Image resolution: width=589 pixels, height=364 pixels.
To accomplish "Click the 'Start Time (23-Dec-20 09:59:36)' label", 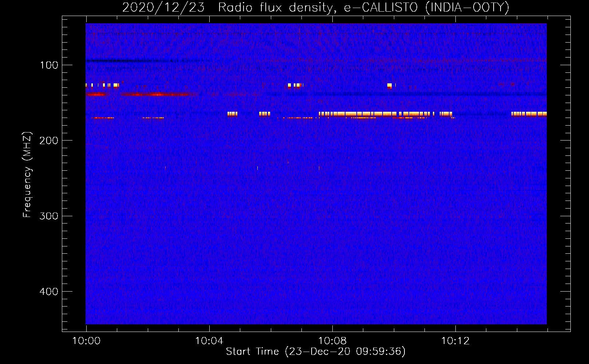I will tap(316, 352).
